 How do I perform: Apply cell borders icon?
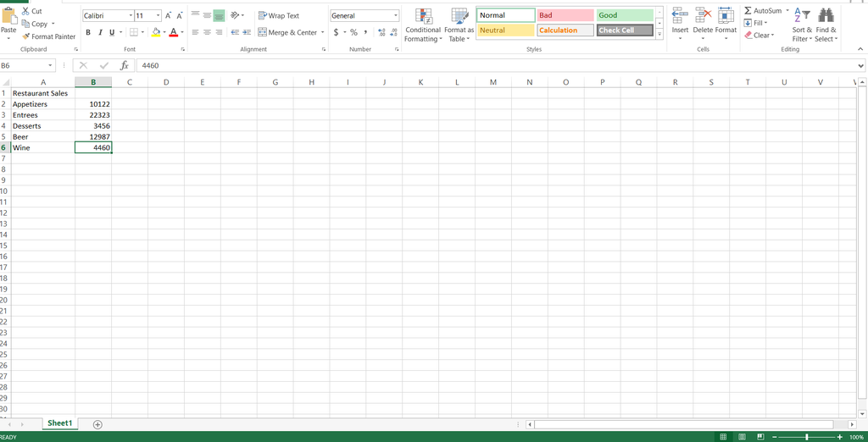134,33
